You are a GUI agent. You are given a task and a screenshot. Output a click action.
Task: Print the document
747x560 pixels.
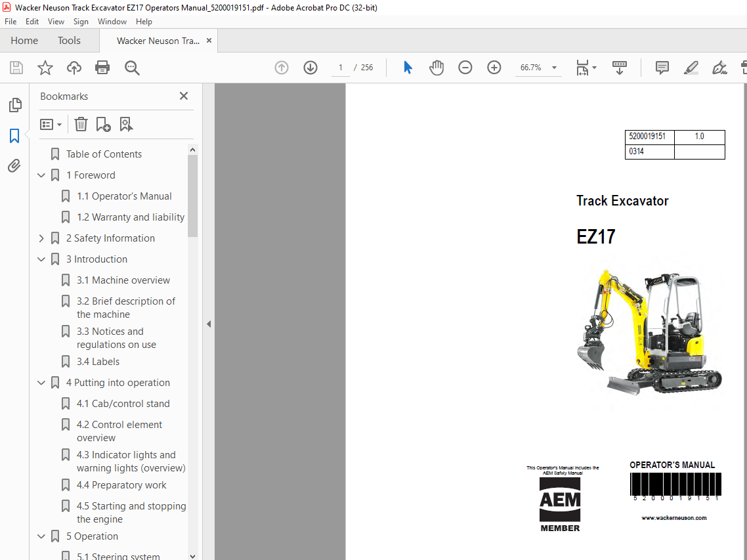point(102,68)
